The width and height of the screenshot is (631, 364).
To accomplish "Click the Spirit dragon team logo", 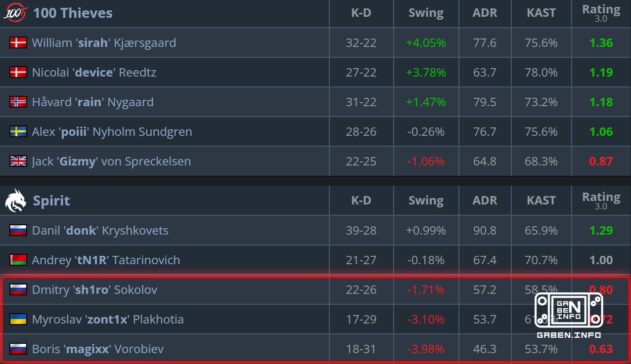I will tap(16, 201).
